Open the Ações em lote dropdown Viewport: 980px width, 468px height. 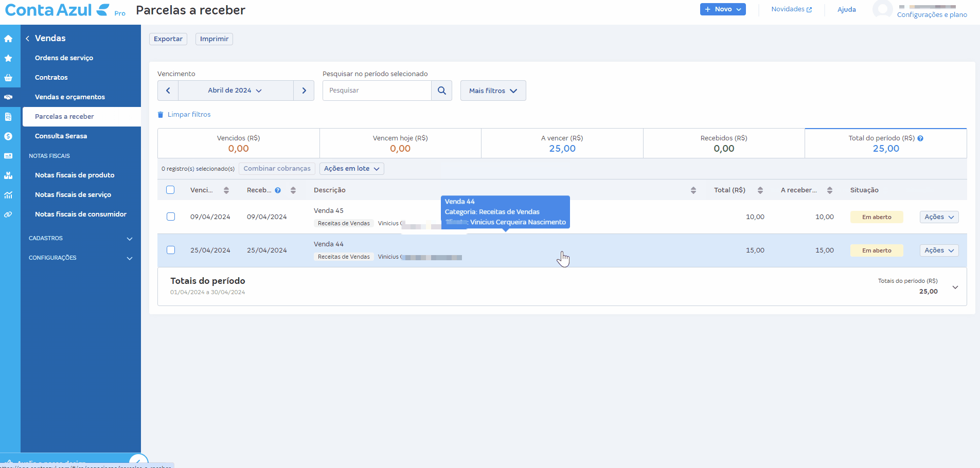click(351, 169)
